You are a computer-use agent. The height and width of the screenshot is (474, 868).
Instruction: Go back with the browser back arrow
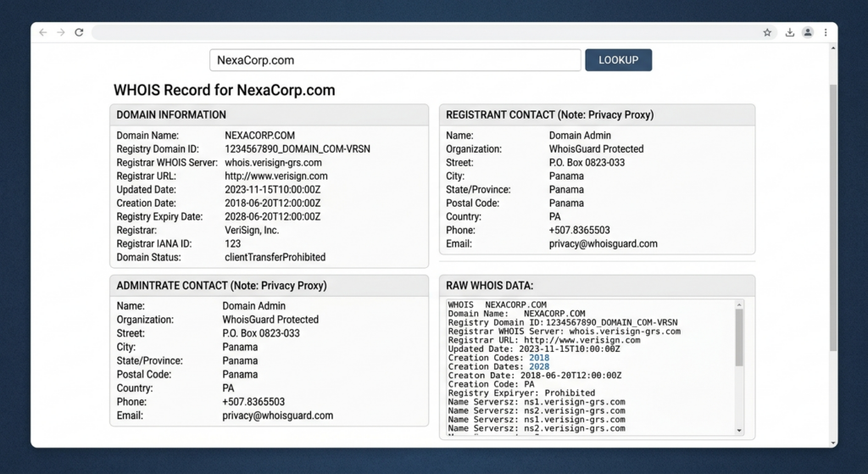point(42,33)
